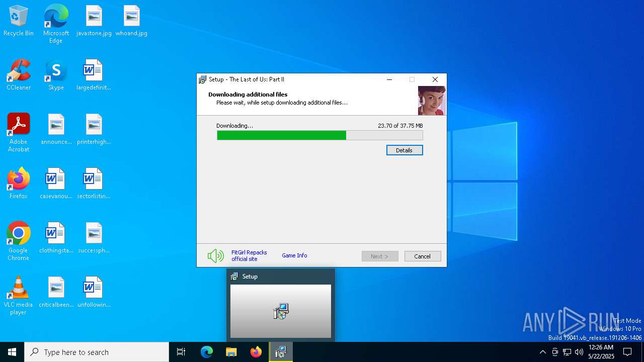Open Microsoft Edge desktop shortcut
The width and height of the screenshot is (644, 362).
[56, 24]
